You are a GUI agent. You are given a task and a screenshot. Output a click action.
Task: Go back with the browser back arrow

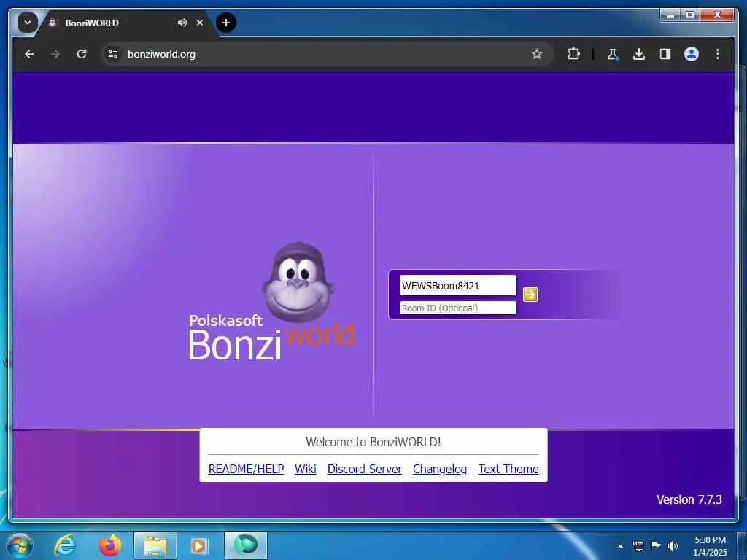(x=29, y=54)
